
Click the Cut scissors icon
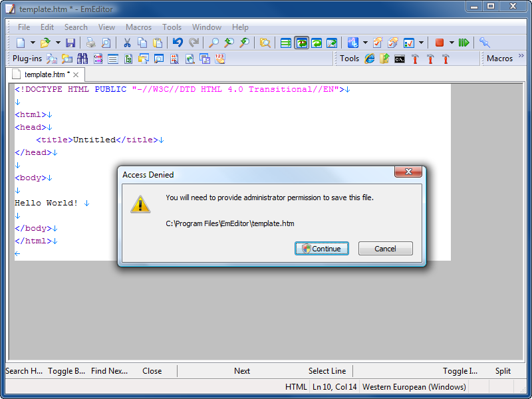127,43
